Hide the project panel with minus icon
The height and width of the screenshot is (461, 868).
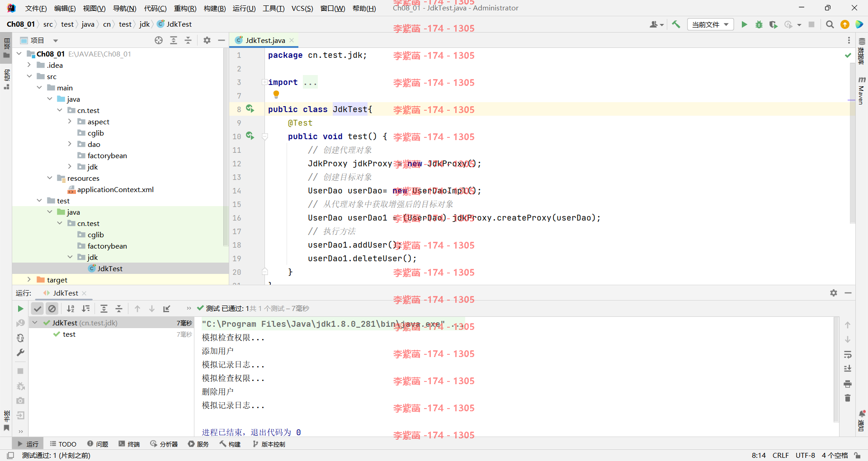click(222, 40)
